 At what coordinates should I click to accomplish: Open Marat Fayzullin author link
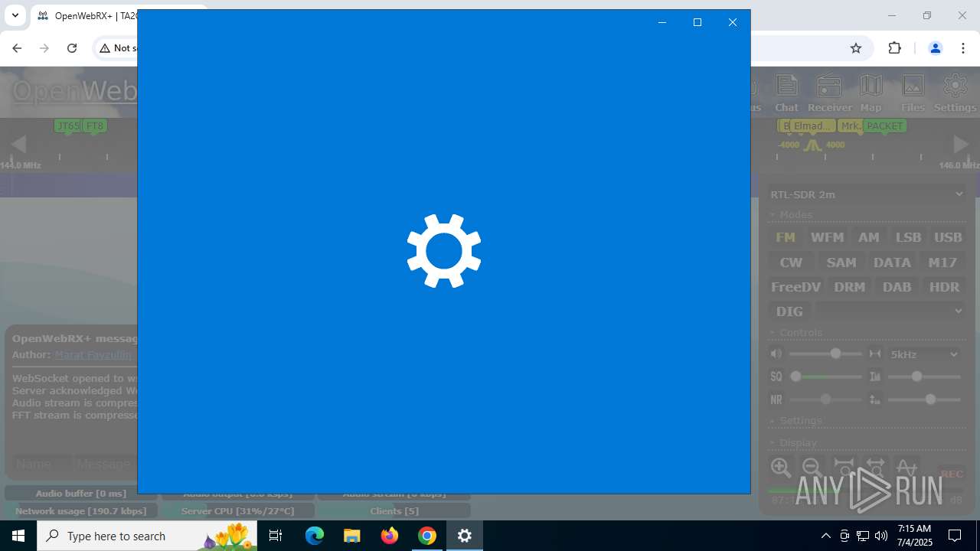click(93, 355)
